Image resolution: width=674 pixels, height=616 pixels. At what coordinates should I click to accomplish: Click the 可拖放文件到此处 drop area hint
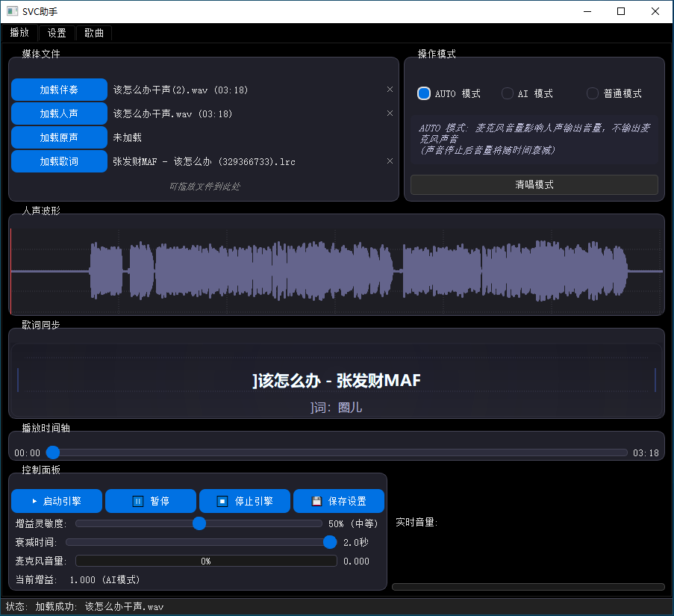click(x=205, y=186)
